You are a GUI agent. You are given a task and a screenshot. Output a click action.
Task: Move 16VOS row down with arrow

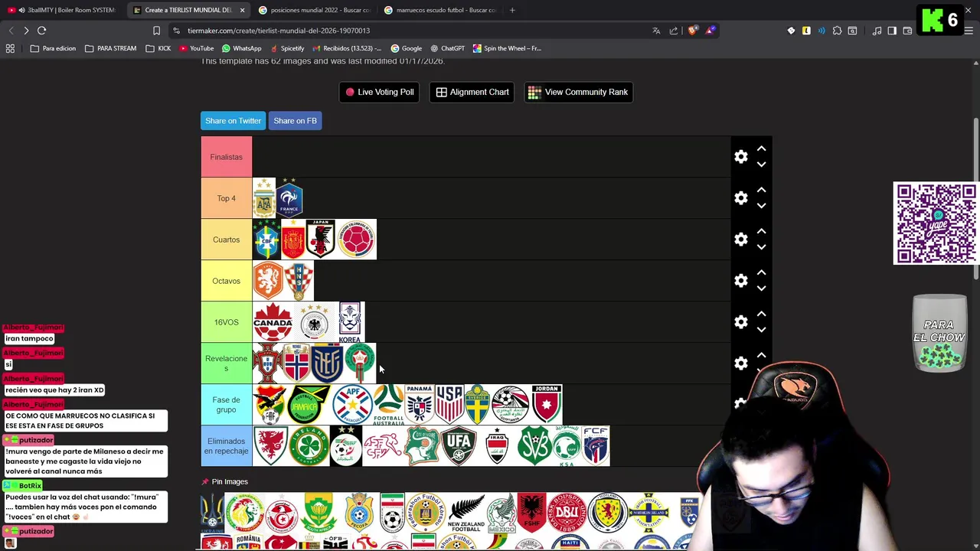pyautogui.click(x=761, y=330)
